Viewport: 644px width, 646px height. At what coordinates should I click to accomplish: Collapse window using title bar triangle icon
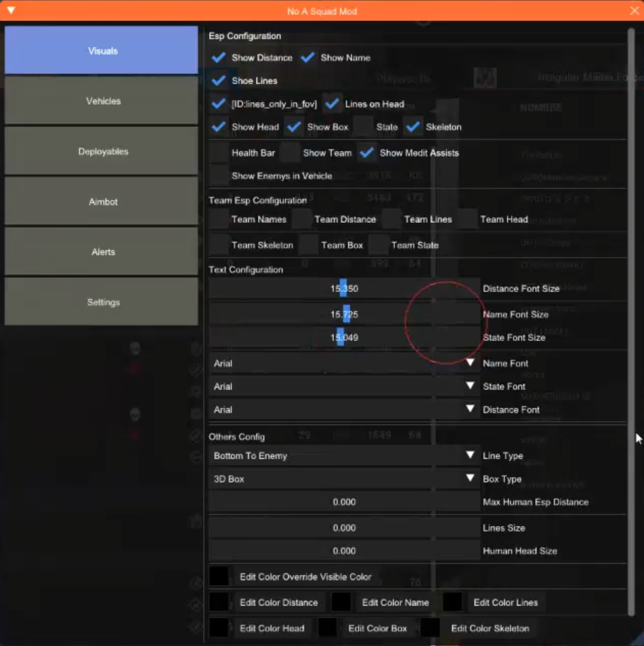(10, 11)
